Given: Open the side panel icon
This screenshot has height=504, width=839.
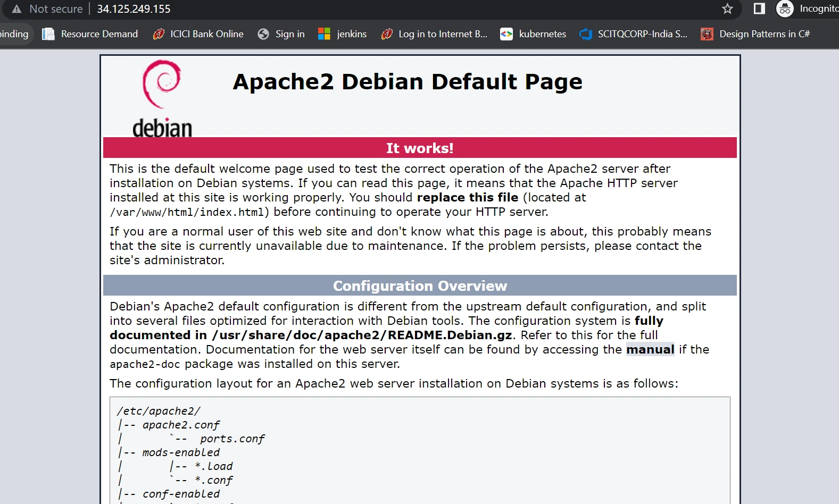Looking at the screenshot, I should coord(759,9).
